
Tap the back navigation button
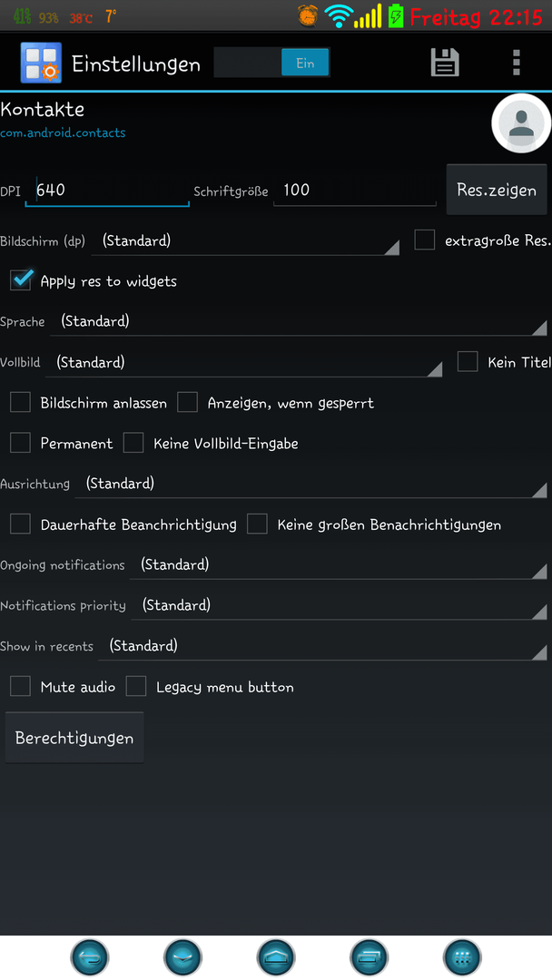90,957
